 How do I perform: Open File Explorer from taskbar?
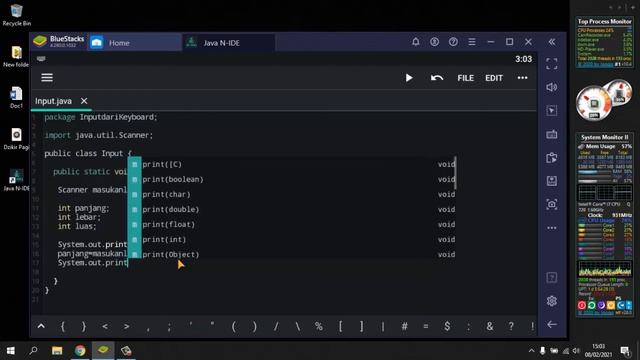57,351
